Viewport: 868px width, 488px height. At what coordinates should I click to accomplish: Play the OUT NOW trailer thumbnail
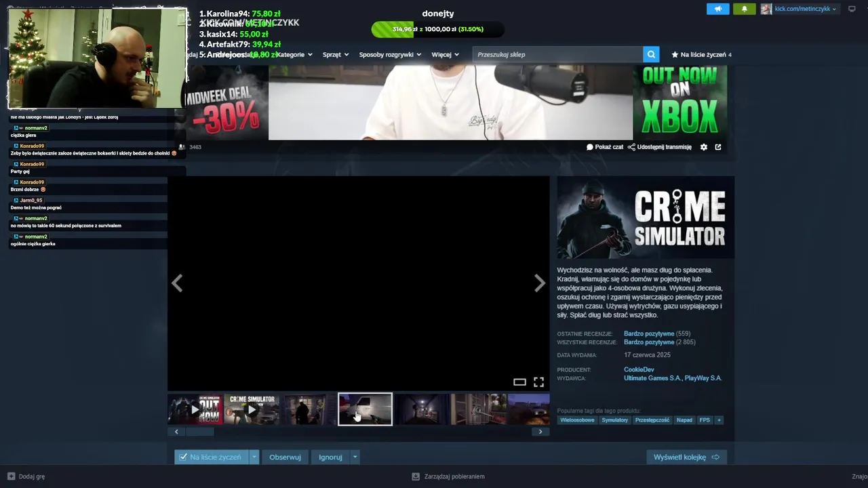pos(195,409)
